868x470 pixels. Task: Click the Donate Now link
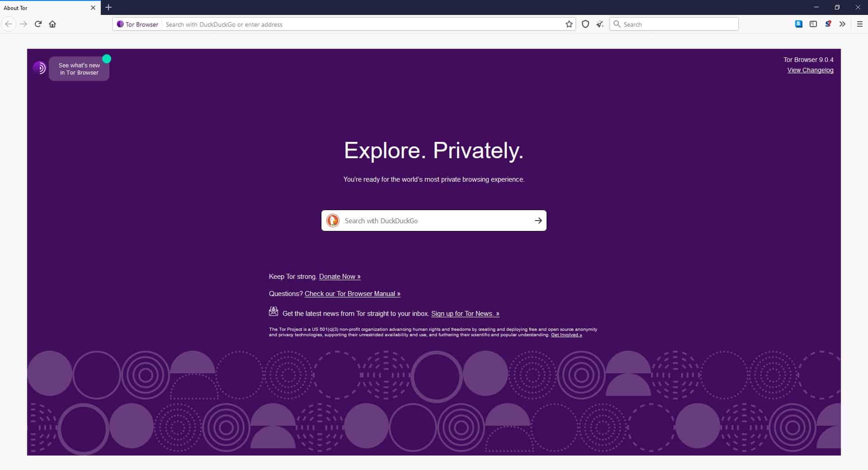pos(340,277)
